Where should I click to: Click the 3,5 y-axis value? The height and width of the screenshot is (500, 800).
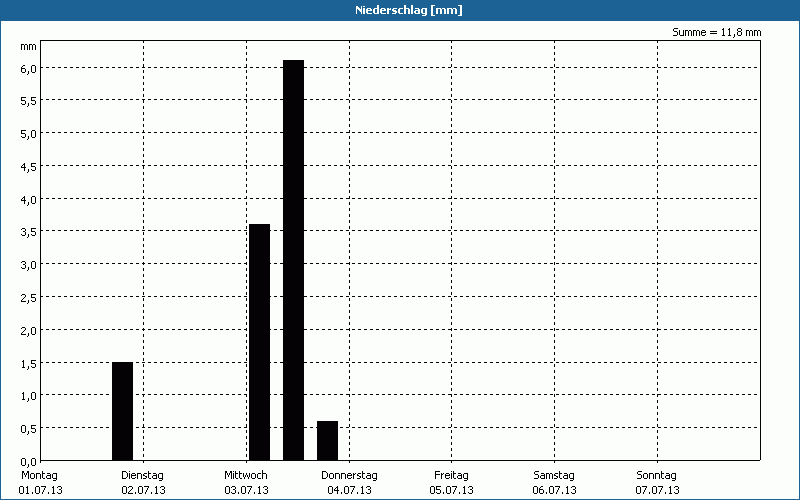tap(29, 233)
